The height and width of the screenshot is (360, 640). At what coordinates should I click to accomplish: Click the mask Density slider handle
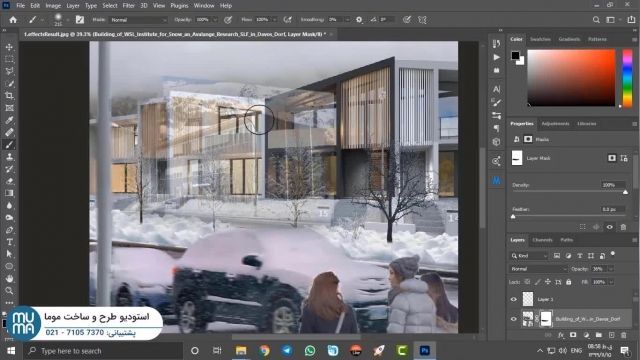click(625, 192)
